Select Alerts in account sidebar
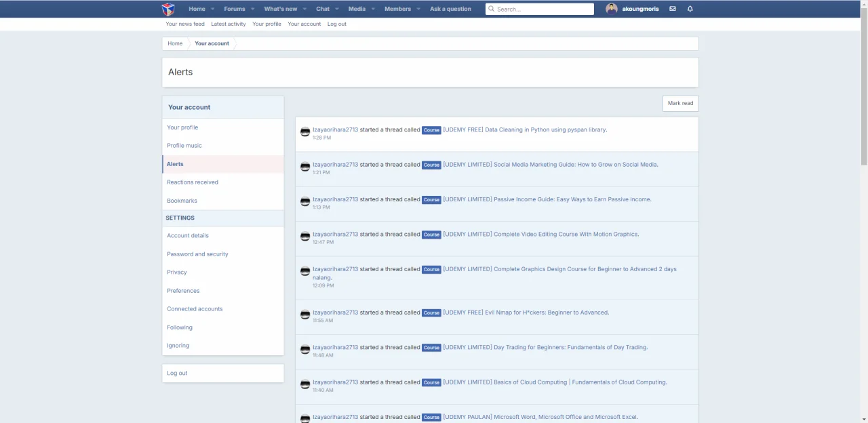 click(x=223, y=164)
